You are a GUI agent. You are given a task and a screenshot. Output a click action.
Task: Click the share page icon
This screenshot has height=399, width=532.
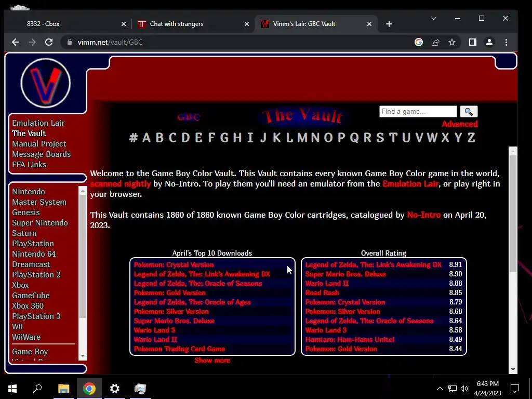click(x=435, y=42)
